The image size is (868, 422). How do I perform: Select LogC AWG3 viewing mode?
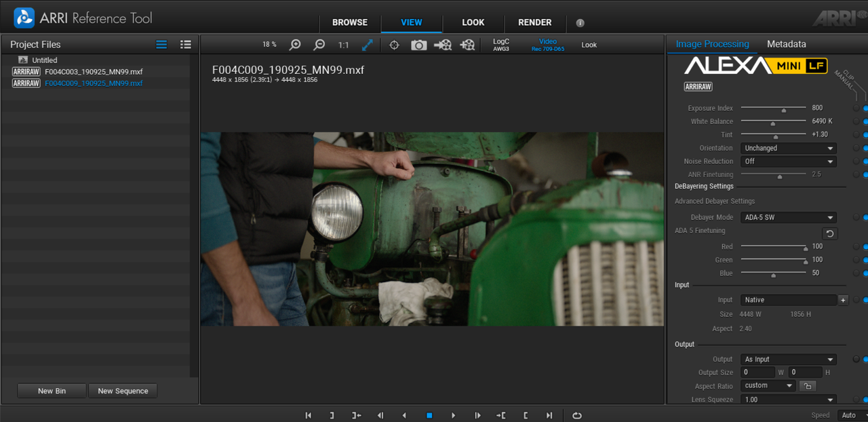coord(501,45)
